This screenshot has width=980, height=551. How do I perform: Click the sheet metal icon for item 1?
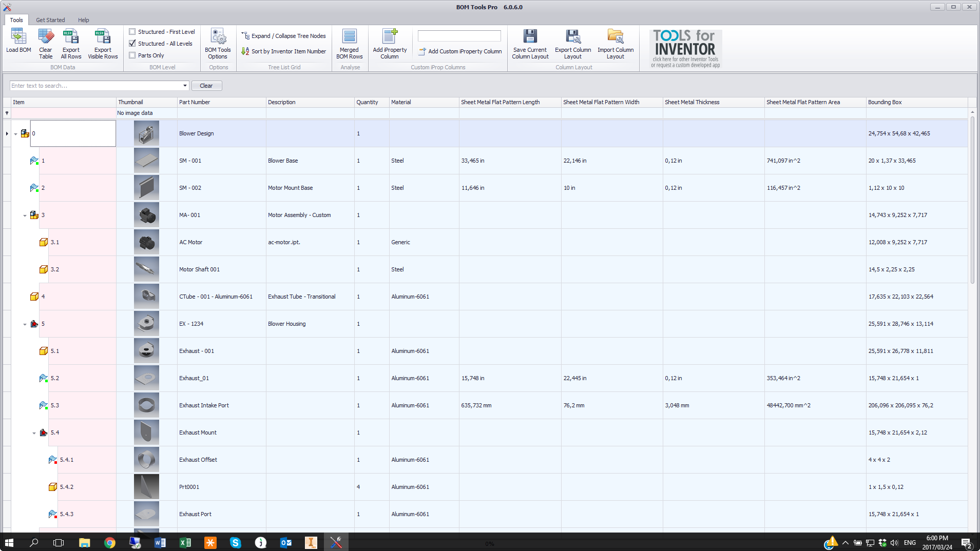[34, 161]
